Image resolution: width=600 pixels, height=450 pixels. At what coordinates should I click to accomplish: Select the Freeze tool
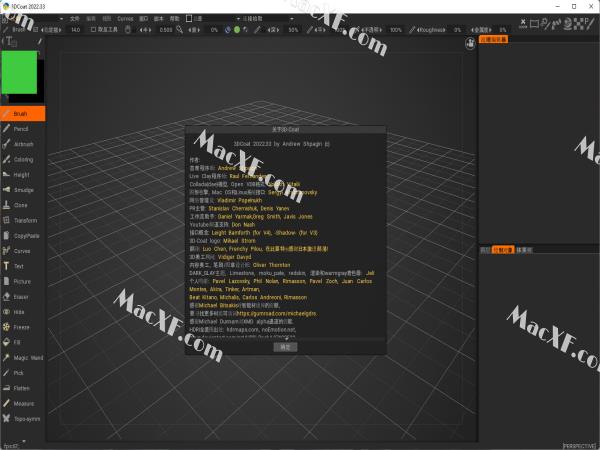(23, 328)
